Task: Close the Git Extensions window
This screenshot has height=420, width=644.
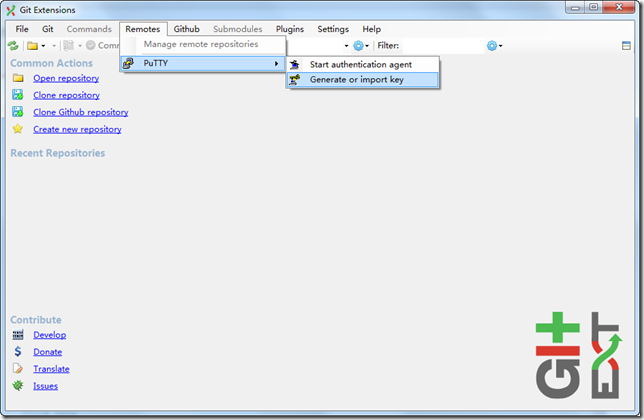Action: pos(619,7)
